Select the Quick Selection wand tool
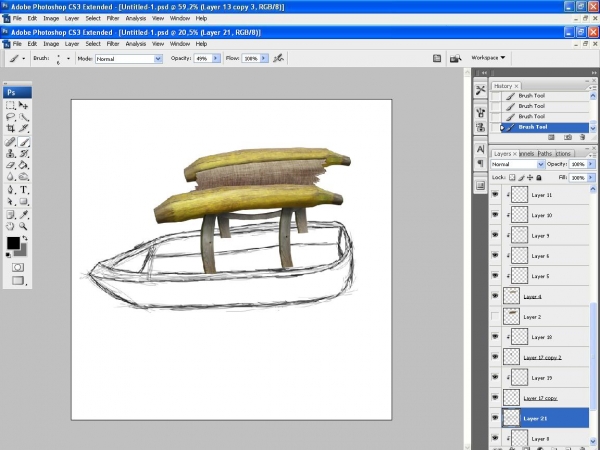 click(23, 117)
